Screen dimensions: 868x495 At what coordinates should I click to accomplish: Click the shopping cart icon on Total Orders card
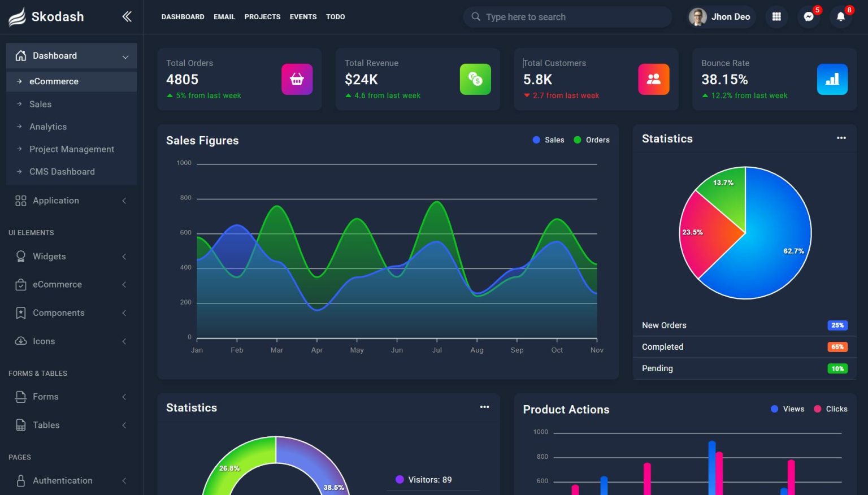(297, 79)
